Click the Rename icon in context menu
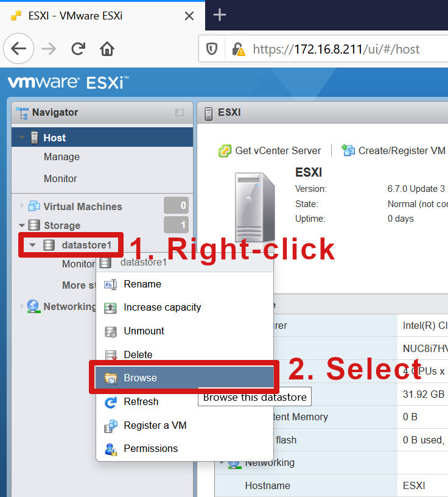 point(110,284)
